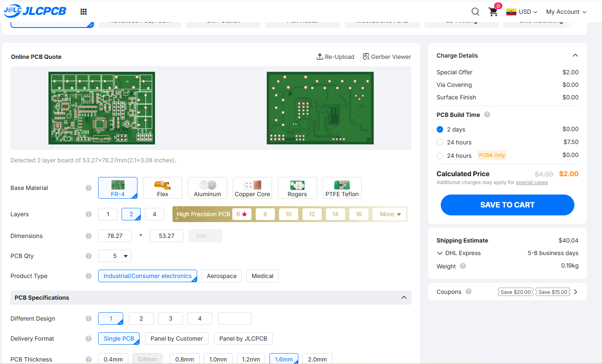Open the USD currency selector

point(522,12)
